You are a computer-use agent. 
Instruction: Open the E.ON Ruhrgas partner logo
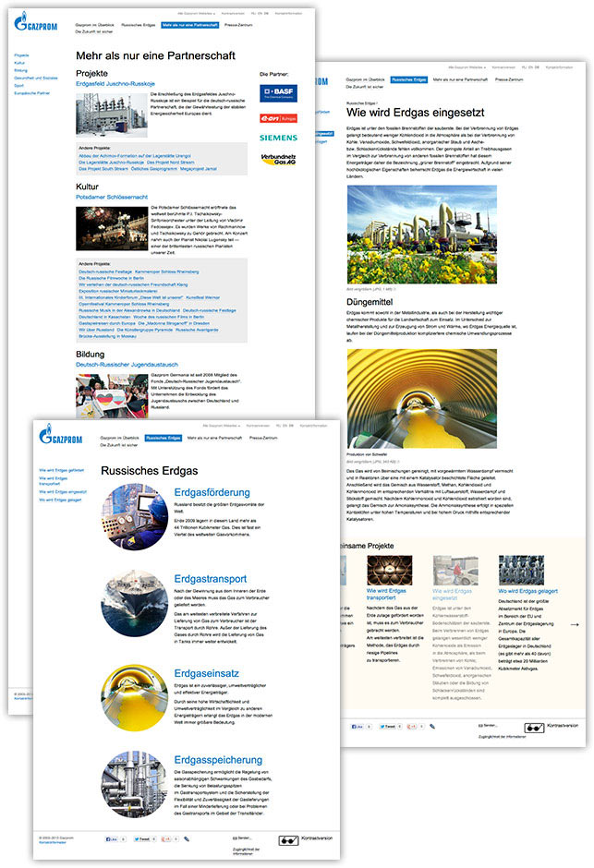point(278,118)
